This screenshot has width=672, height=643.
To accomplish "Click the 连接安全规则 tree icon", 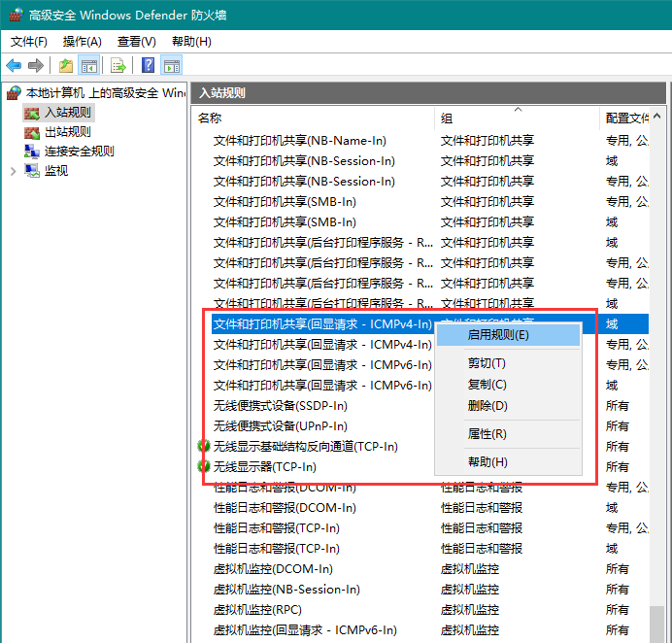I will point(32,152).
